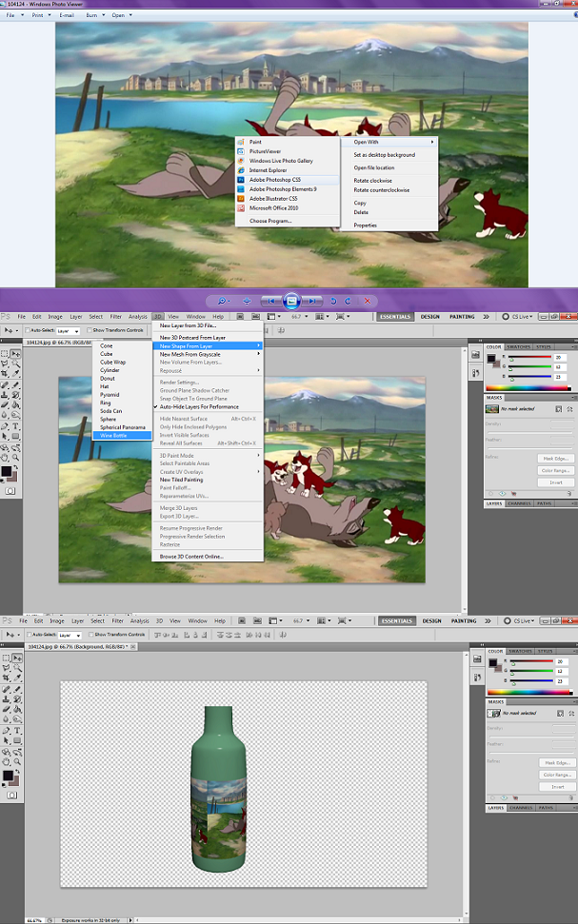
Task: Open Burn dropdown in Photo Viewer toolbar
Action: (x=95, y=14)
